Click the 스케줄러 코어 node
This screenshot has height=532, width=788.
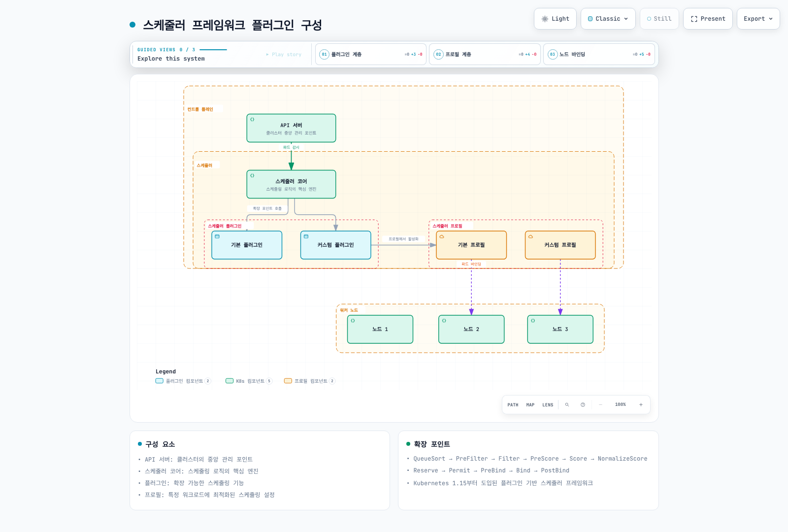(x=291, y=184)
